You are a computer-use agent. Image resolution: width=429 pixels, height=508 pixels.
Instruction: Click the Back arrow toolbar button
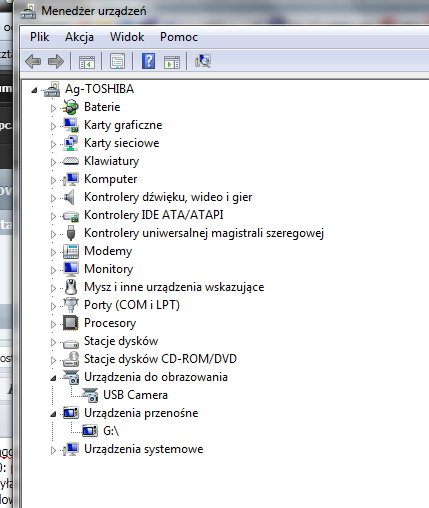pyautogui.click(x=33, y=61)
